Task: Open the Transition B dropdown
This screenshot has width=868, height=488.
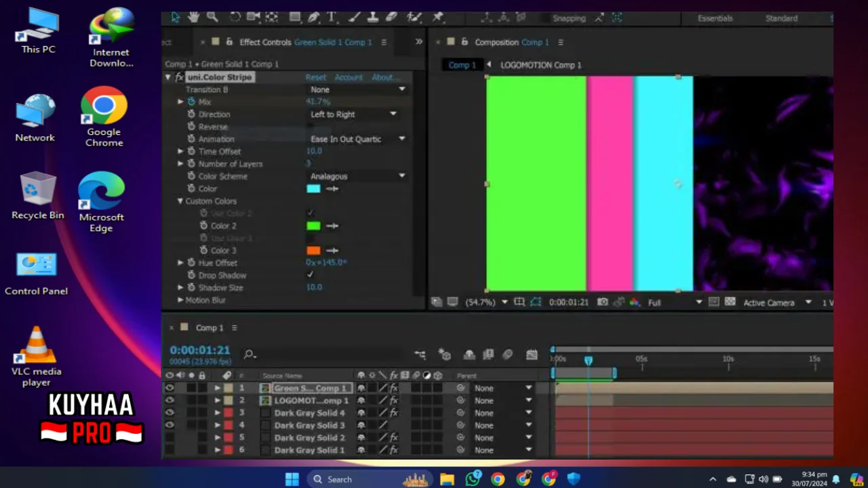Action: coord(357,89)
